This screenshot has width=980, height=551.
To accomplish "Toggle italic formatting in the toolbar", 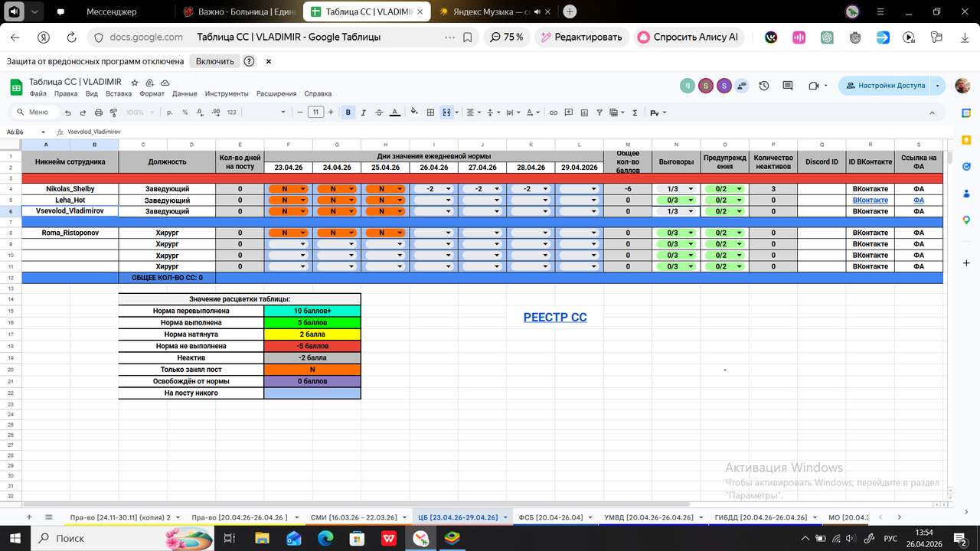I will coord(364,112).
